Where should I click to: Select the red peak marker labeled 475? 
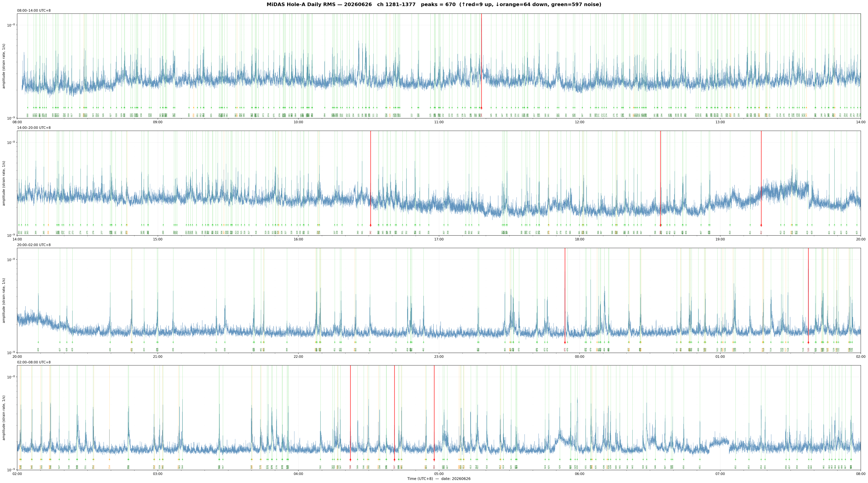[565, 342]
